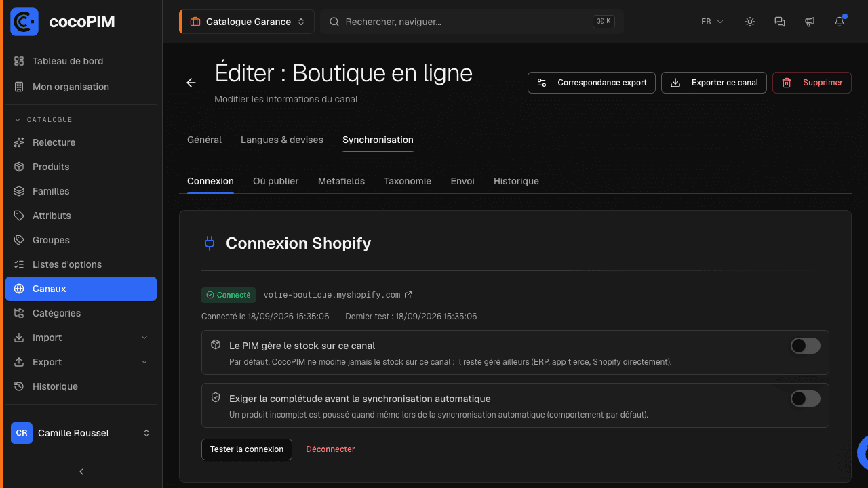Viewport: 868px width, 488px height.
Task: Click the Export upload icon in sidebar
Action: point(19,362)
